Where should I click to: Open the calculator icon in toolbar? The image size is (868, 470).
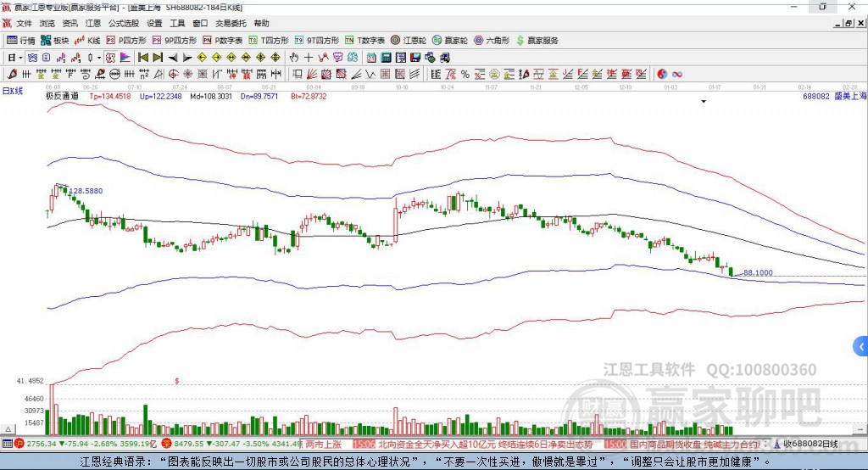[387, 58]
